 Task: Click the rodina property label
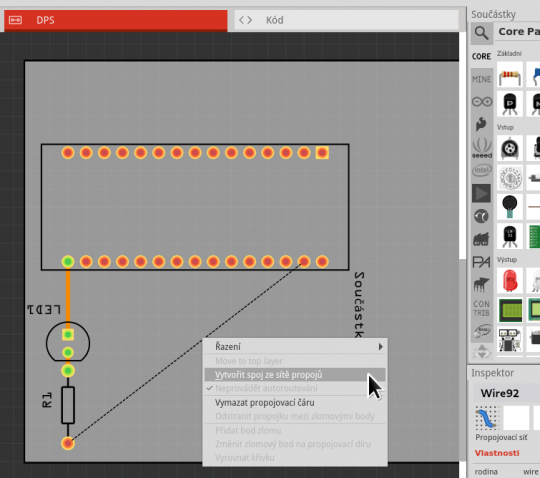(486, 472)
